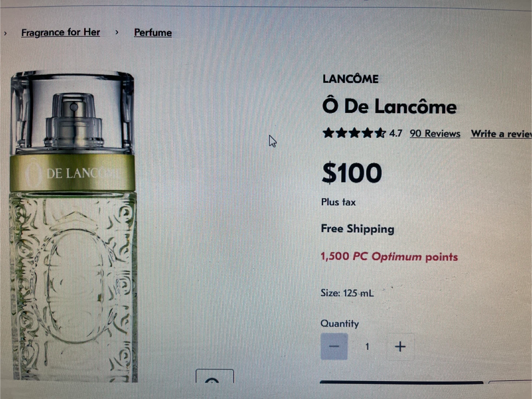Viewport: 532px width, 399px height.
Task: Click the minus icon to decrease quantity
Action: coord(334,347)
